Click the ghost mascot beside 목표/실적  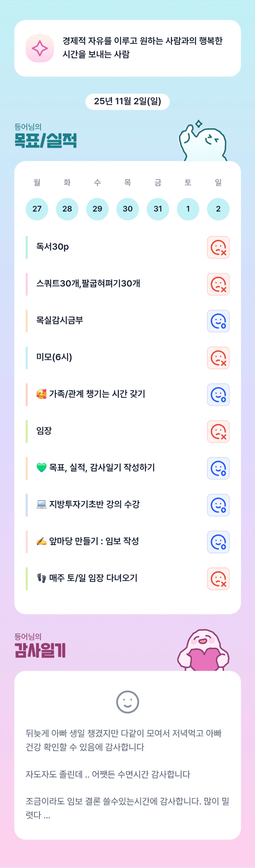[203, 141]
